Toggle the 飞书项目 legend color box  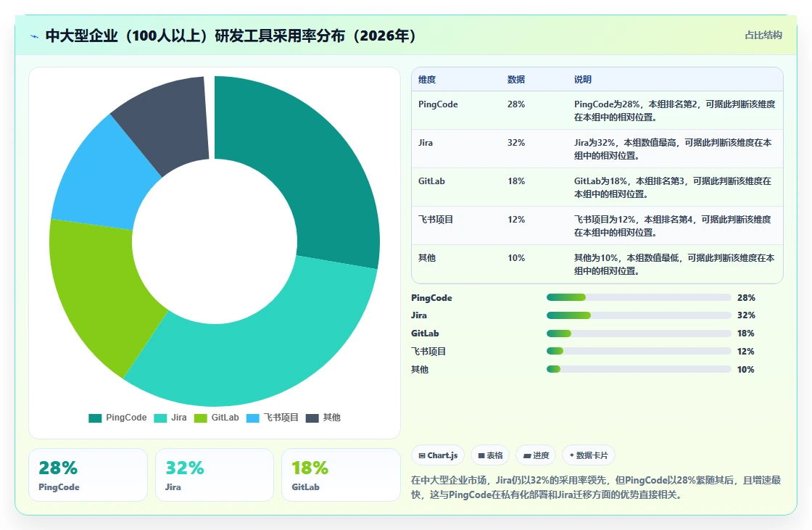point(253,418)
